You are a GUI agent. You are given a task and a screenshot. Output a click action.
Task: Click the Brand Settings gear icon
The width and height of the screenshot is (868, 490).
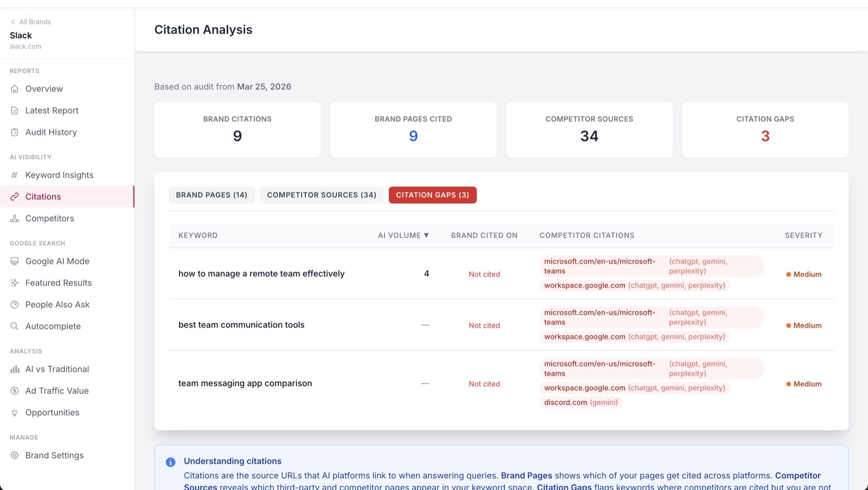pos(14,455)
